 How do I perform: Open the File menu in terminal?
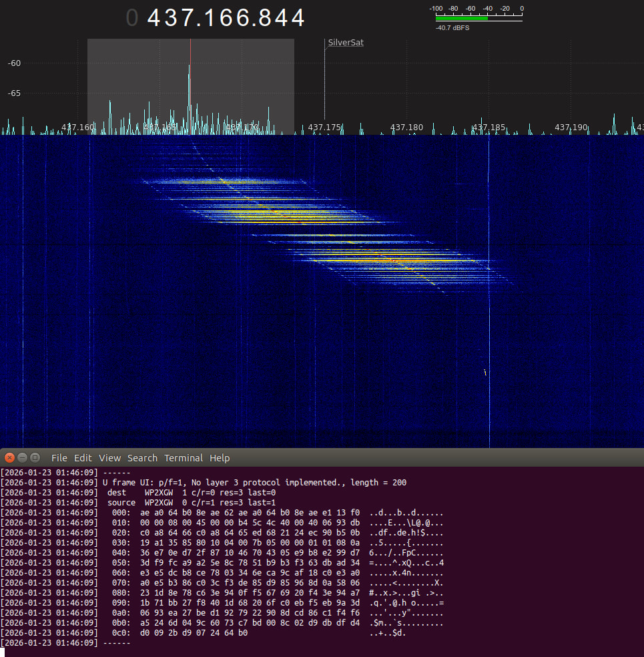(59, 458)
